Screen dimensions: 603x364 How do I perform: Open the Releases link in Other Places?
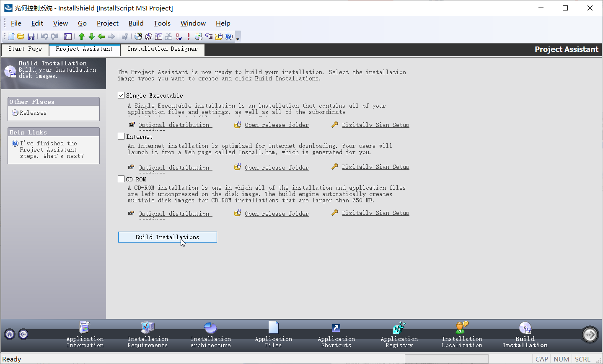pyautogui.click(x=33, y=113)
